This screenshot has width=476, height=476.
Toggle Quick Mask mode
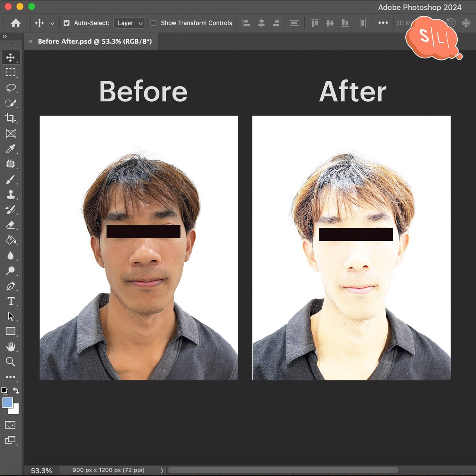tap(10, 425)
